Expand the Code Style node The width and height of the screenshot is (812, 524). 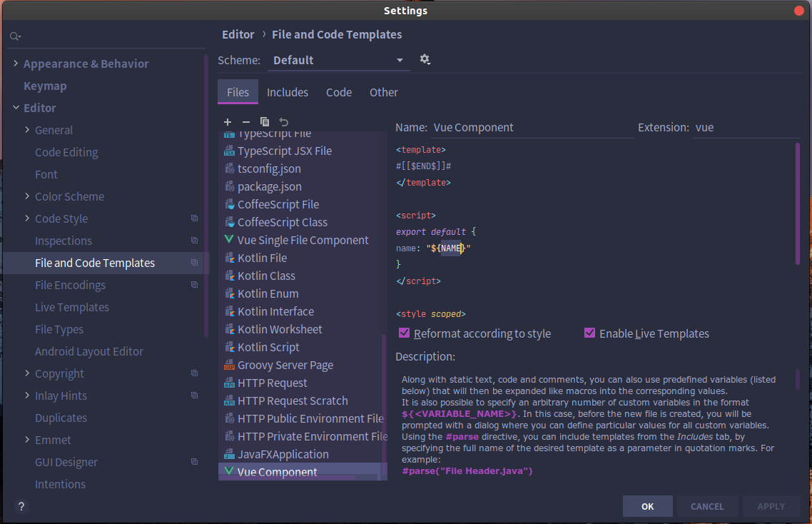pos(27,218)
